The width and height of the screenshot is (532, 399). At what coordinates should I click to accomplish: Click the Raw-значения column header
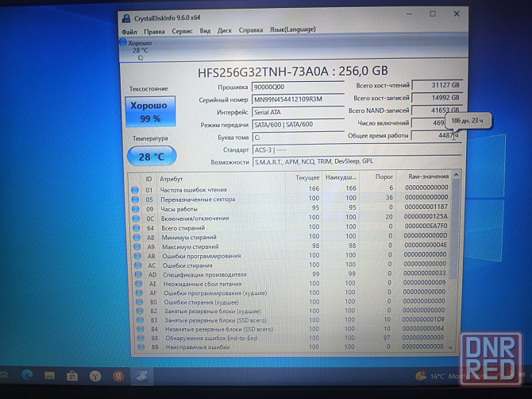(428, 176)
